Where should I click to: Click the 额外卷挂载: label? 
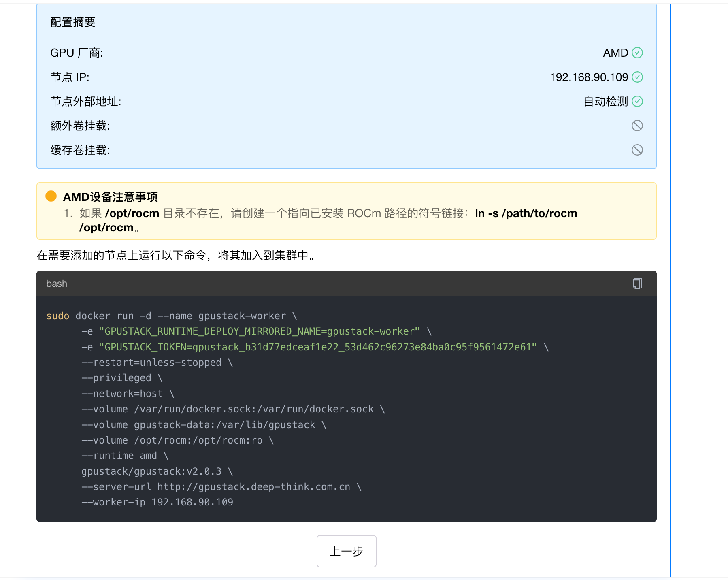pyautogui.click(x=80, y=126)
